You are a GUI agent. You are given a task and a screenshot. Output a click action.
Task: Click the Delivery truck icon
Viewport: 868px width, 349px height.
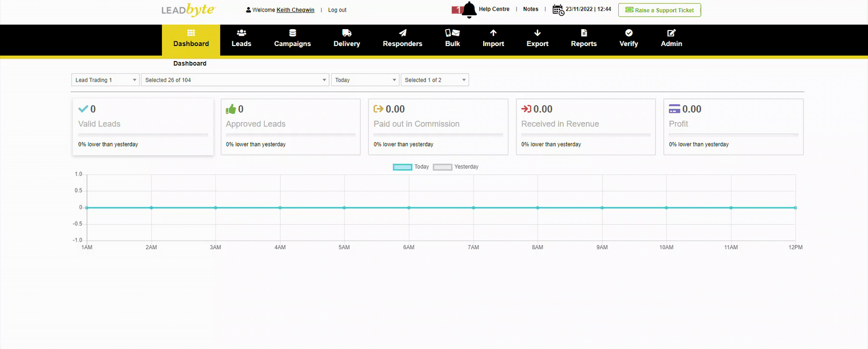point(347,33)
